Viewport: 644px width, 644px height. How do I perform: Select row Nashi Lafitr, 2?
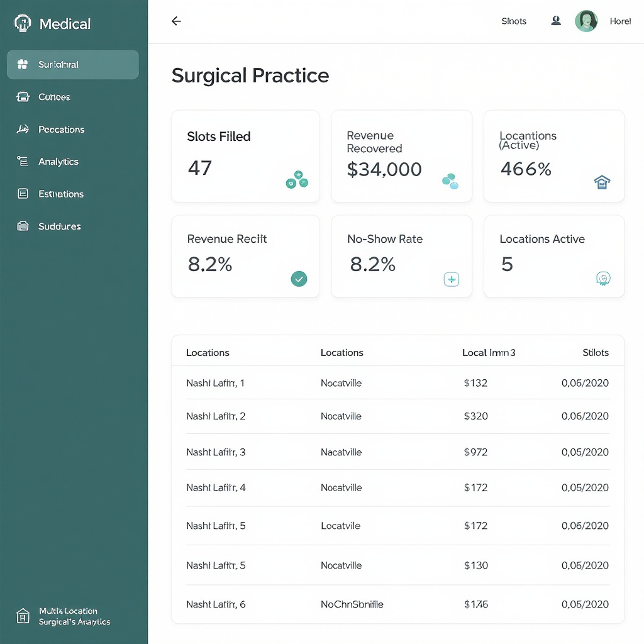click(x=397, y=416)
